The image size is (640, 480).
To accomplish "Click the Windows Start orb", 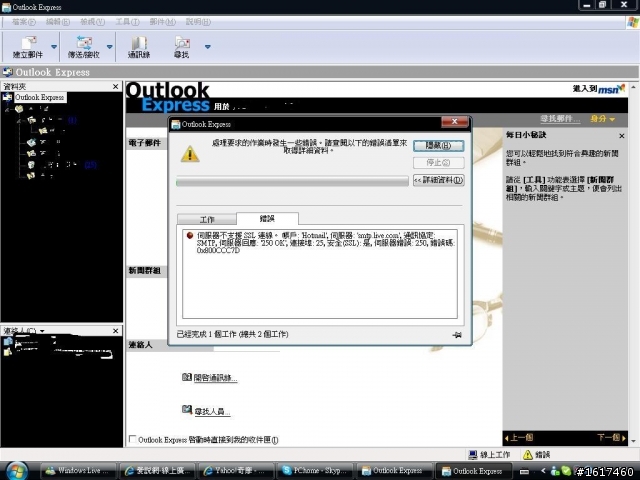I will click(16, 471).
